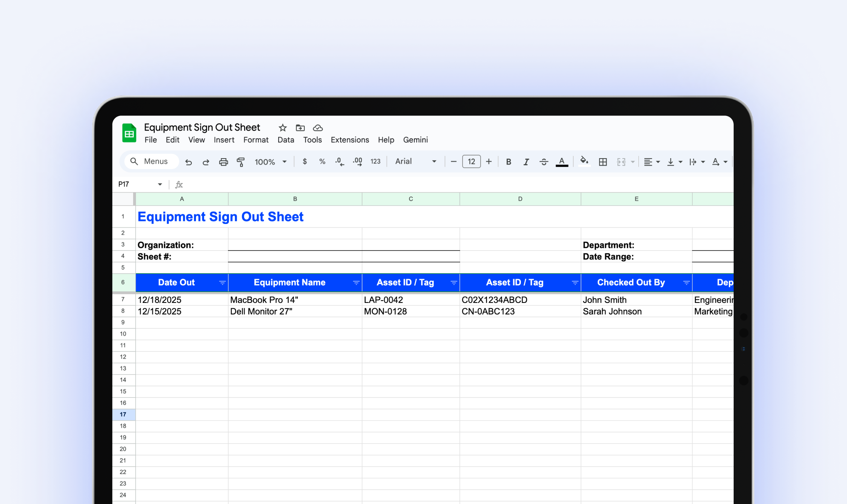Open the filter dropdown on Checked Out By header
Viewport: 847px width, 504px height.
tap(687, 282)
